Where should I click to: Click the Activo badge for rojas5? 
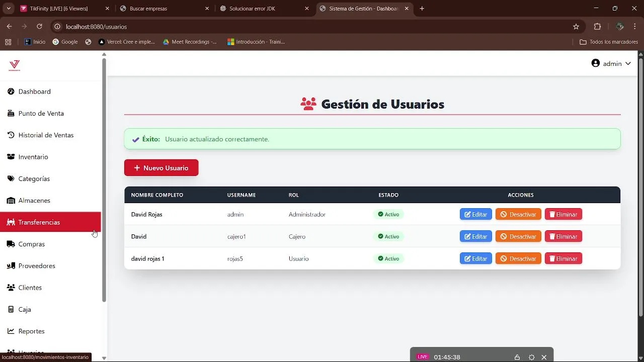pos(388,258)
